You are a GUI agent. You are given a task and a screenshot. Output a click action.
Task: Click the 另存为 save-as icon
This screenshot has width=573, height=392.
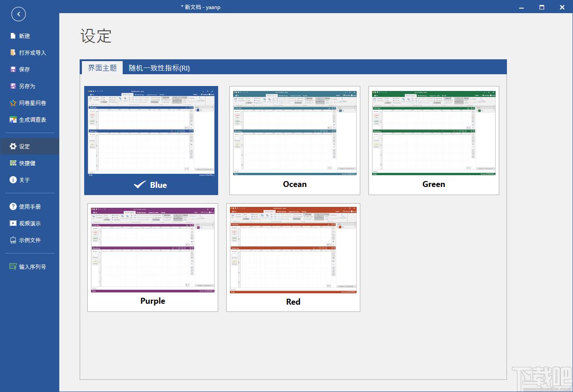13,86
